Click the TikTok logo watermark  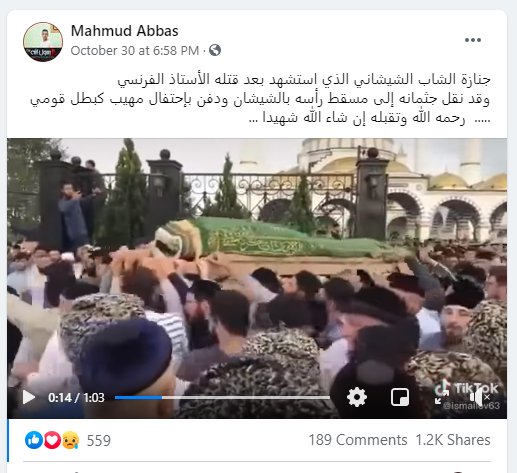point(467,388)
